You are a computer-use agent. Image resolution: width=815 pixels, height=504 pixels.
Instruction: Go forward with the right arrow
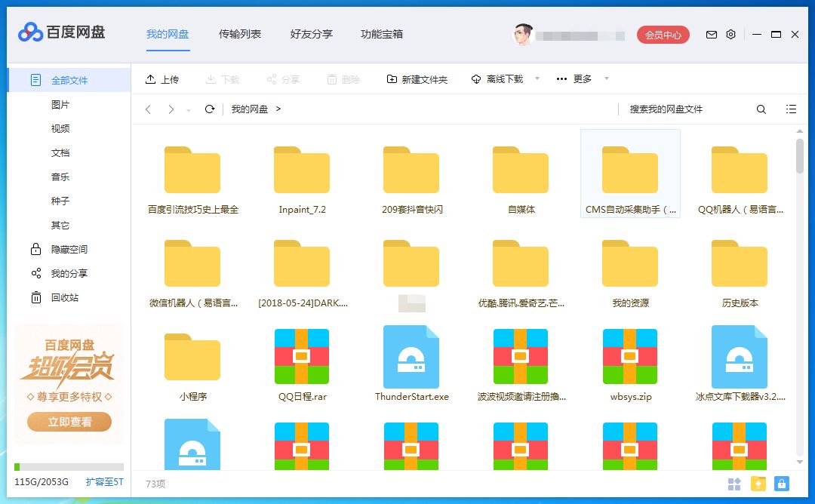coord(171,109)
